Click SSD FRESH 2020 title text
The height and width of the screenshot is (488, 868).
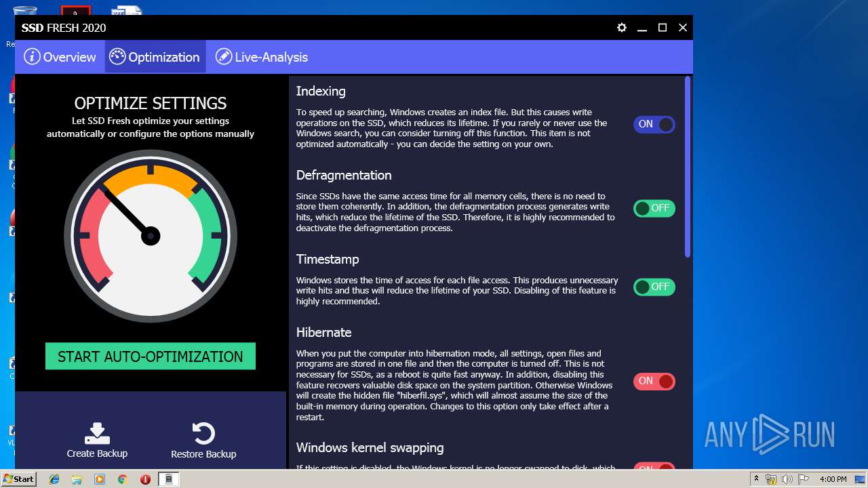[64, 28]
